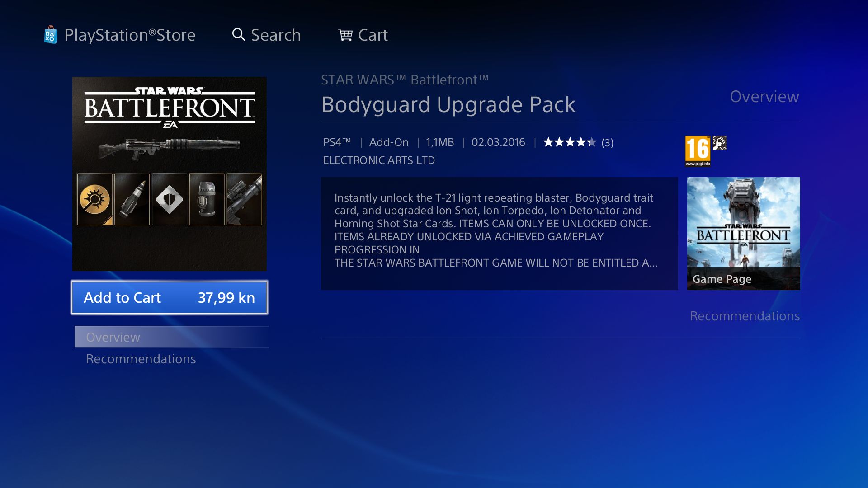Screen dimensions: 868x488
Task: Select the Bodyguard trait shield card icon
Action: (170, 199)
